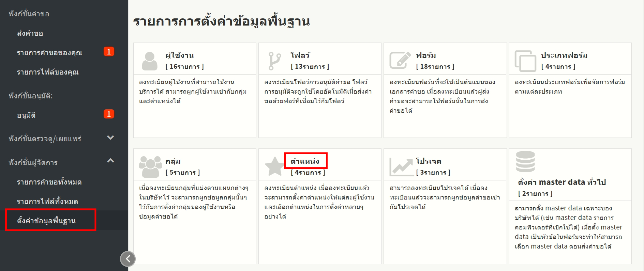The image size is (644, 271).
Task: Click the star icon for ตำแหน่ง
Action: pyautogui.click(x=274, y=166)
